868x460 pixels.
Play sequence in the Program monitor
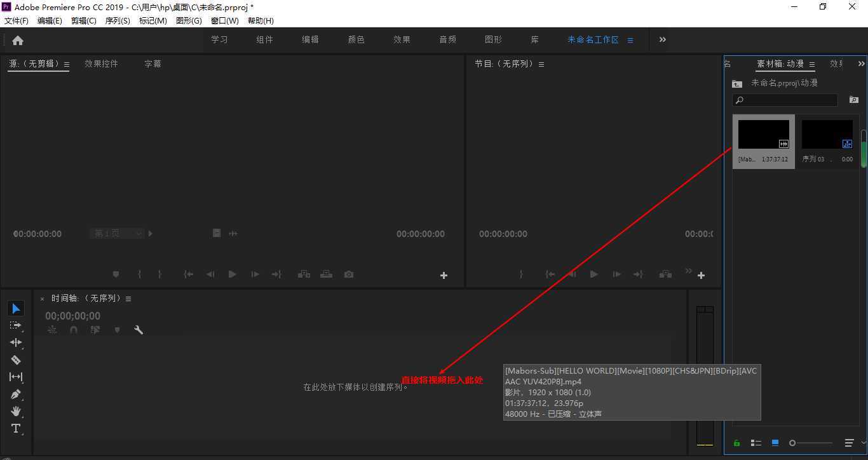594,274
